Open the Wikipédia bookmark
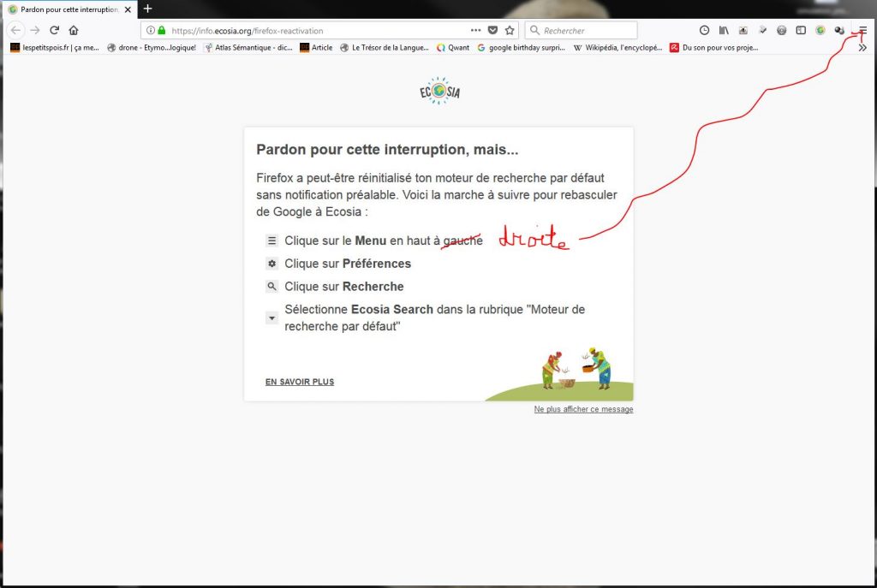 pyautogui.click(x=617, y=48)
